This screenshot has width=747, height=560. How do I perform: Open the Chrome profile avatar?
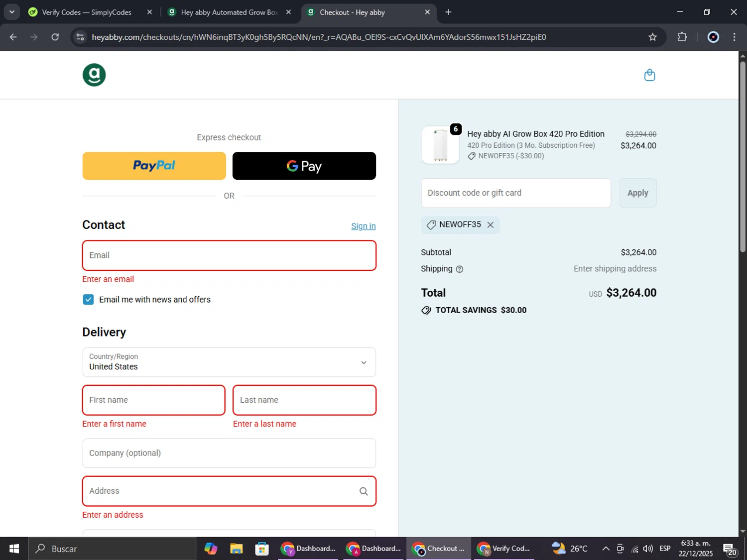713,37
